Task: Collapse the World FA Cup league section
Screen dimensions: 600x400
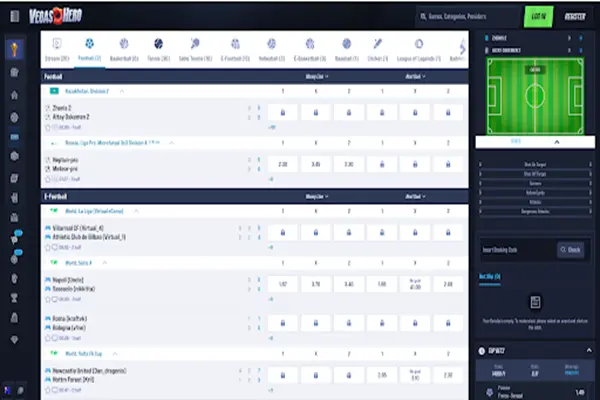Action: click(x=115, y=354)
